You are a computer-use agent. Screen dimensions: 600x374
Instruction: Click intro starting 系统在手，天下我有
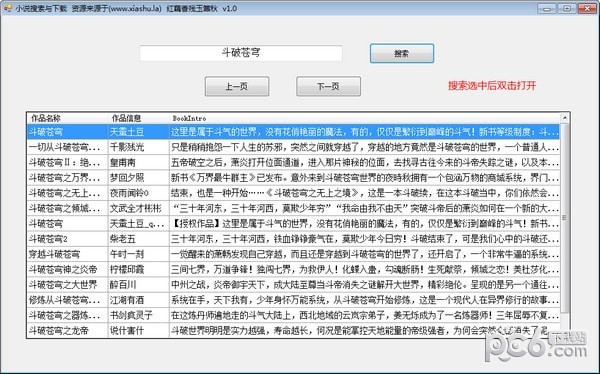tap(365, 300)
